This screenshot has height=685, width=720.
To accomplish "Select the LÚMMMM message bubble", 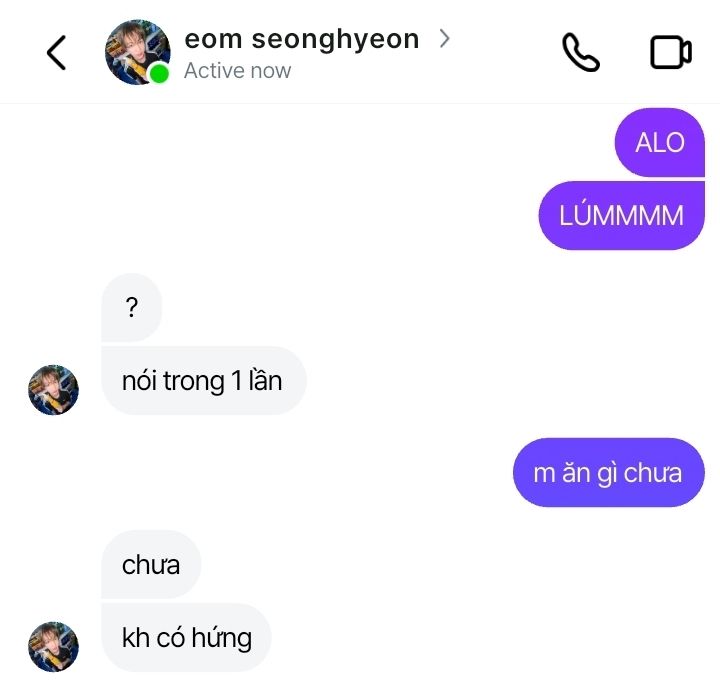I will pyautogui.click(x=621, y=215).
